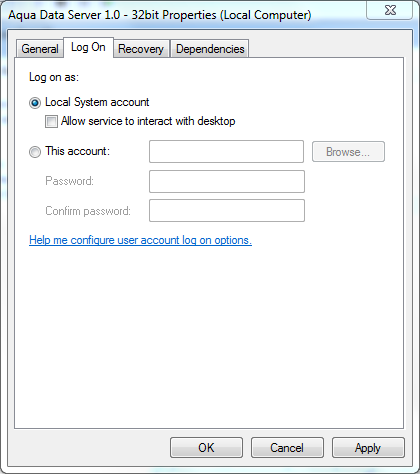Screen dimensions: 420x474
Task: Choose the This account radio option
Action: coord(35,152)
